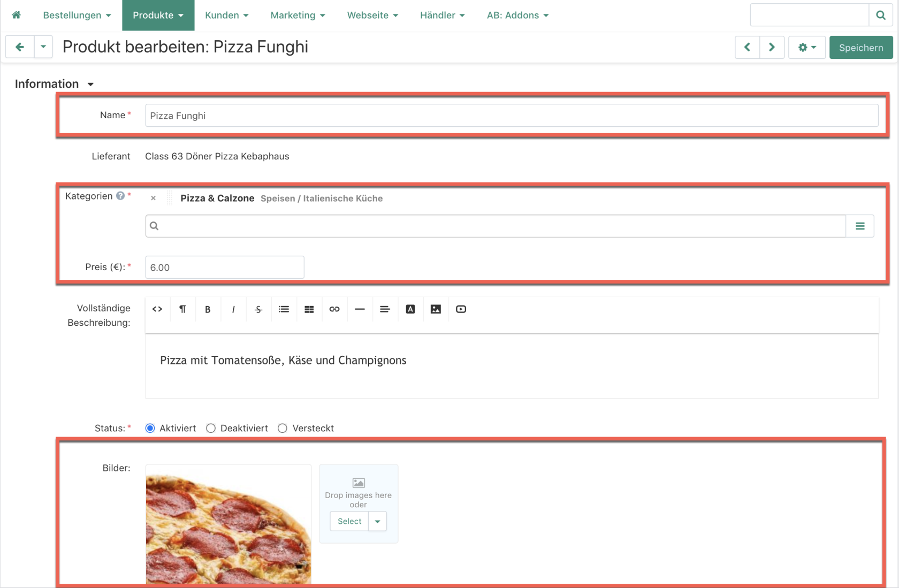The width and height of the screenshot is (899, 588).
Task: Click the Speichern button
Action: (861, 47)
